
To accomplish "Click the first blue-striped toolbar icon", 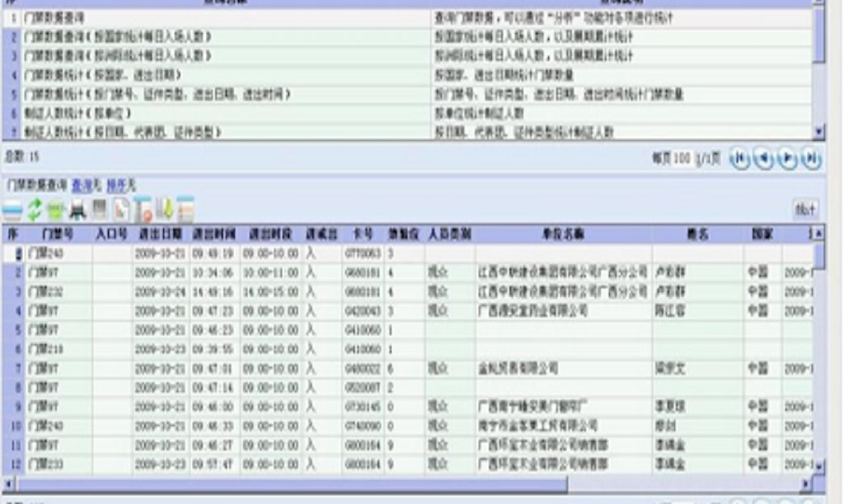I will [x=12, y=210].
